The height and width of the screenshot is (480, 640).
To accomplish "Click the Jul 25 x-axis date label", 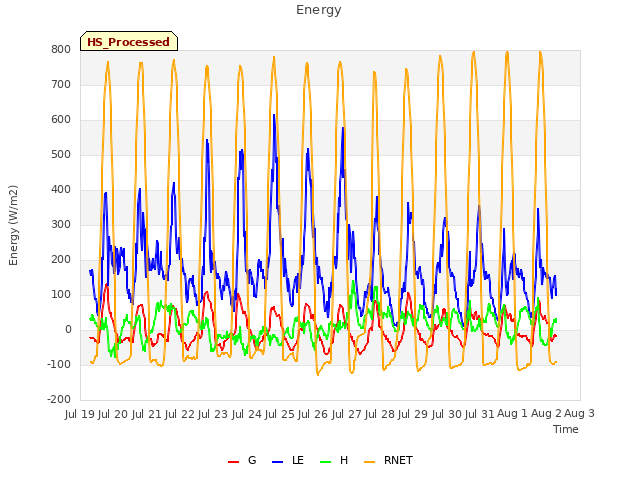I will [x=279, y=414].
